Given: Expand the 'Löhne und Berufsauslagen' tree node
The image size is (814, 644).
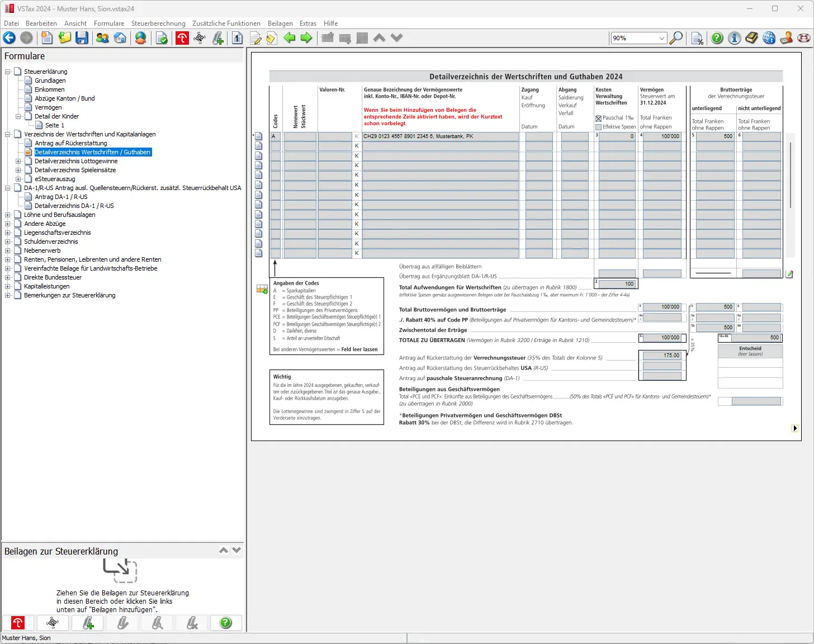Looking at the screenshot, I should pyautogui.click(x=8, y=215).
